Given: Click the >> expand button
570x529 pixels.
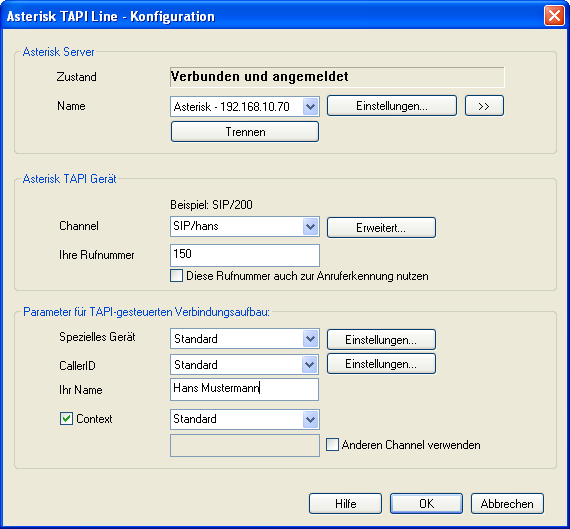Looking at the screenshot, I should pos(484,106).
